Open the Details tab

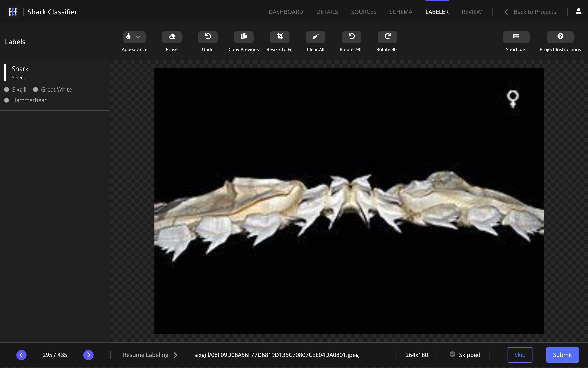pos(327,12)
